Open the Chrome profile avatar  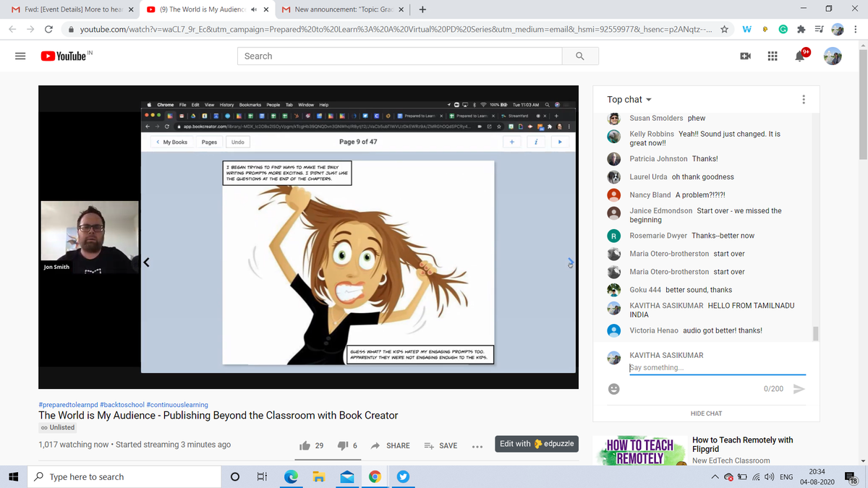click(838, 29)
